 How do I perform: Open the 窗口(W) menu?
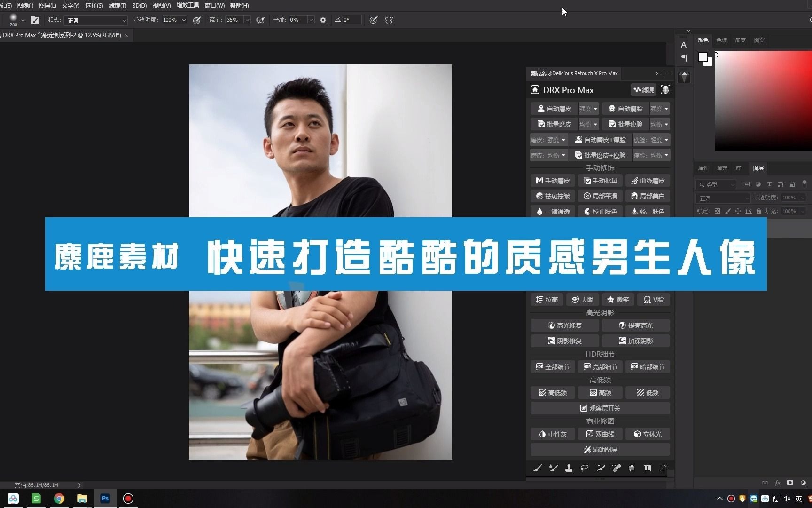(x=214, y=5)
